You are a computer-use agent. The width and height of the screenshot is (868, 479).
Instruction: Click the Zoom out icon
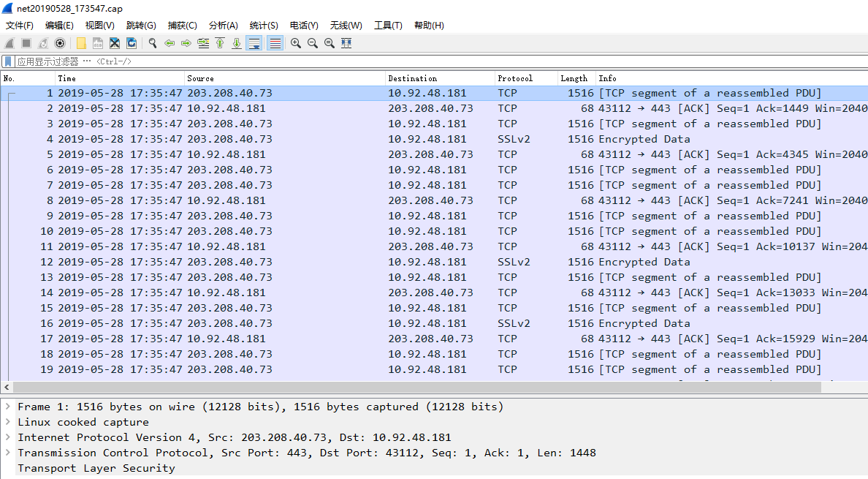pos(313,43)
